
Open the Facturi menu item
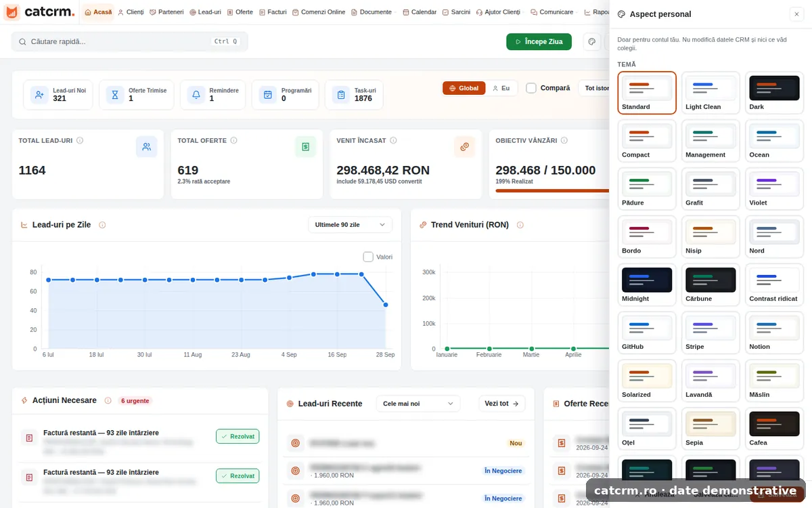(x=273, y=12)
